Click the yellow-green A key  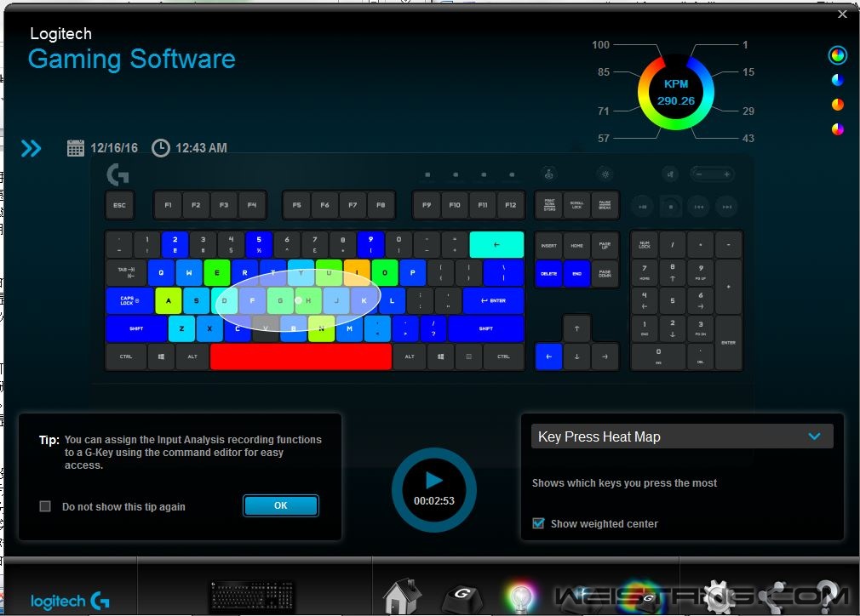pyautogui.click(x=169, y=301)
